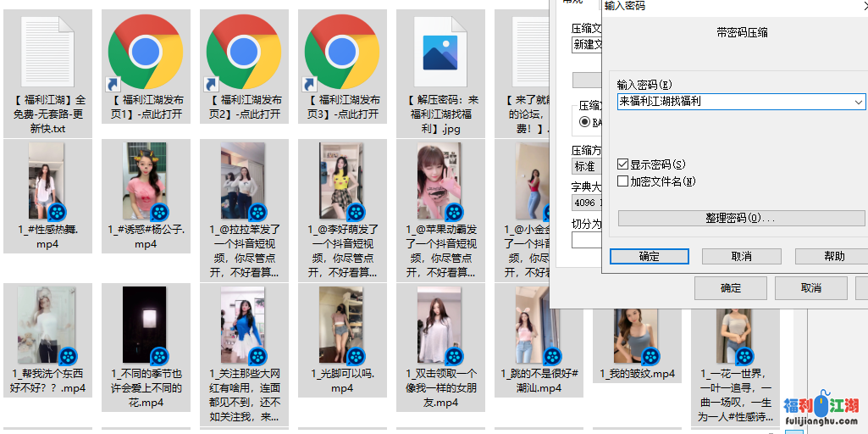Cancel the password dialog with 取消

point(741,256)
